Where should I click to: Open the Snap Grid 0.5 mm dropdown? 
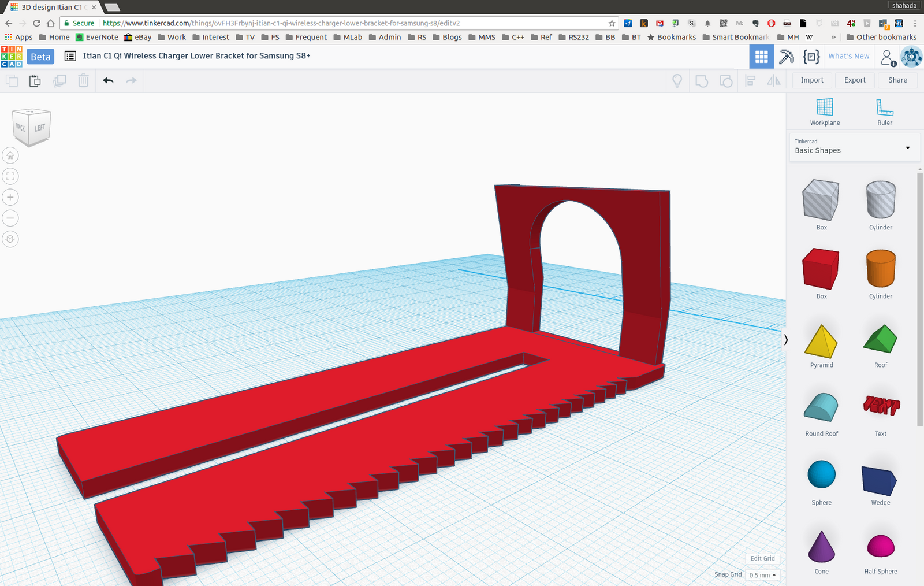[762, 575]
